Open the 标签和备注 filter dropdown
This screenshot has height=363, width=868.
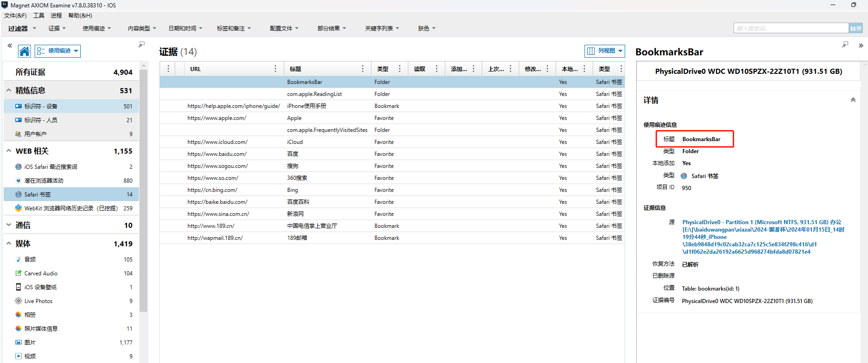pos(234,28)
